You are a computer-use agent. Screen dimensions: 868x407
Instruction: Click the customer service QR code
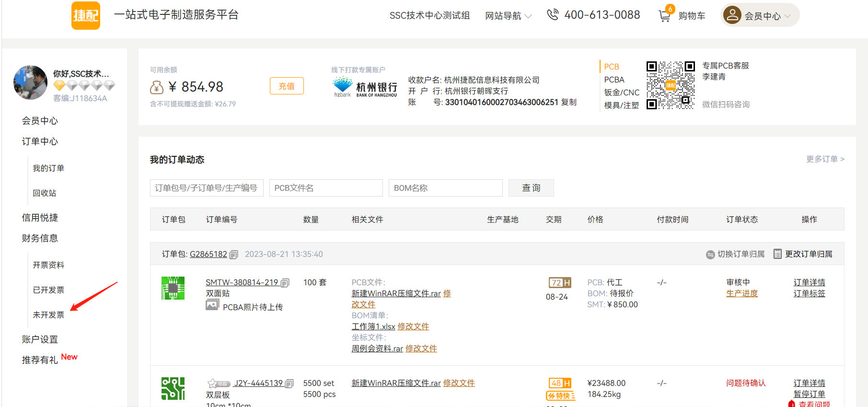[x=670, y=85]
